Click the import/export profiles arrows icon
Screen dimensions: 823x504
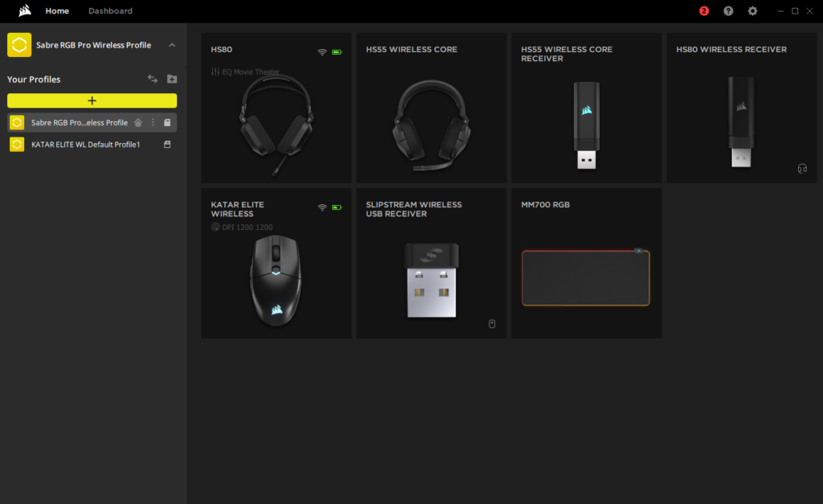coord(152,79)
